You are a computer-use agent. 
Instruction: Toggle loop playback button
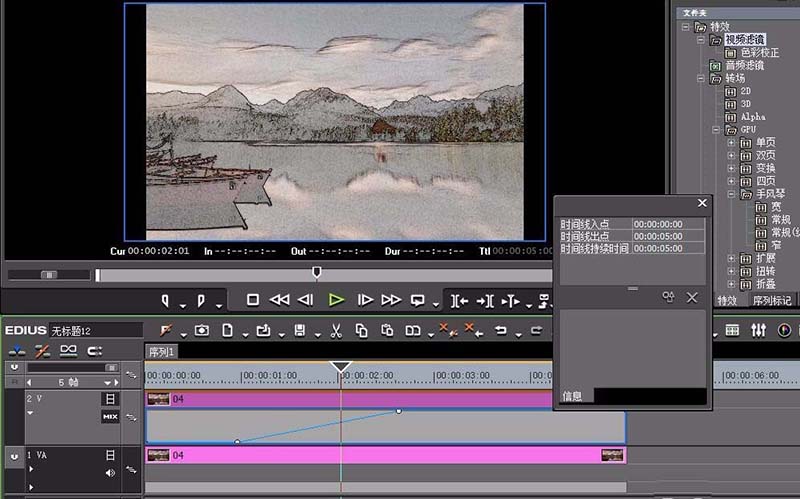click(417, 301)
